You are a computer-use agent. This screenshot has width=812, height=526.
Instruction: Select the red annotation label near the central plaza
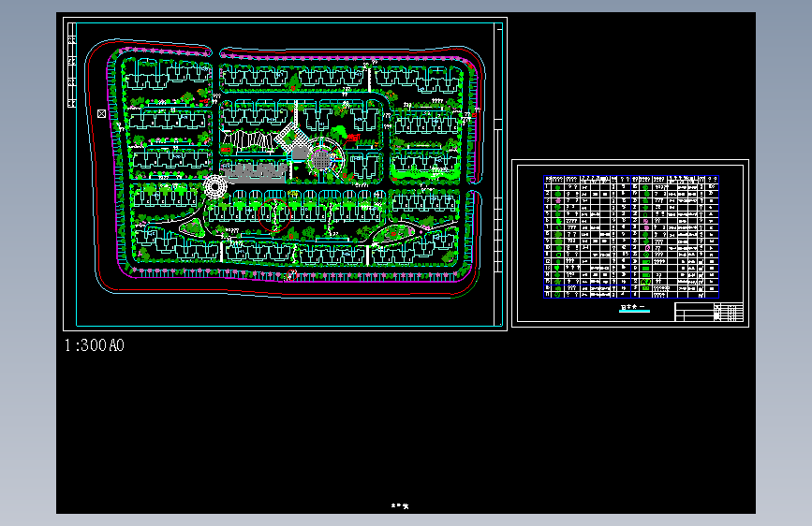(x=354, y=138)
